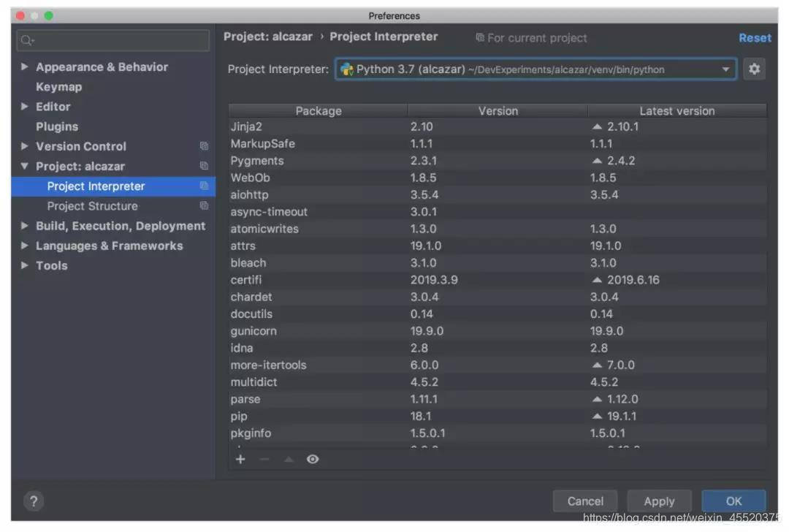789x532 pixels.
Task: Click the OK button
Action: [733, 501]
